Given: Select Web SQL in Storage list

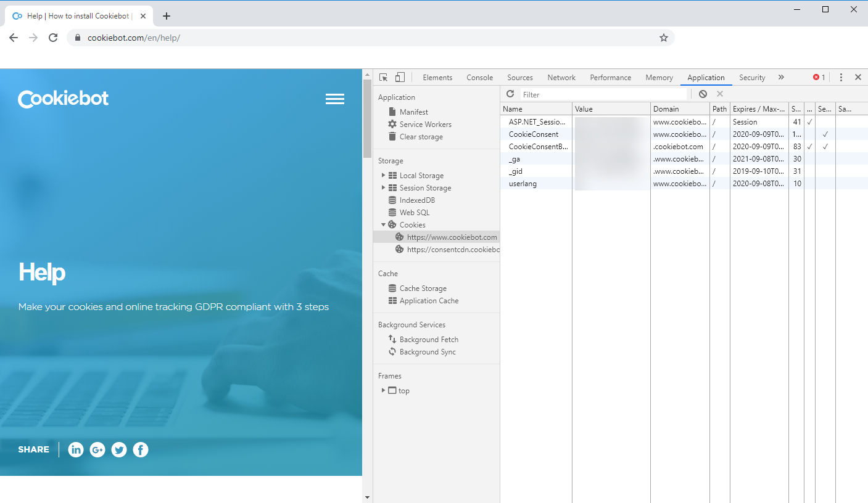Looking at the screenshot, I should (x=408, y=213).
